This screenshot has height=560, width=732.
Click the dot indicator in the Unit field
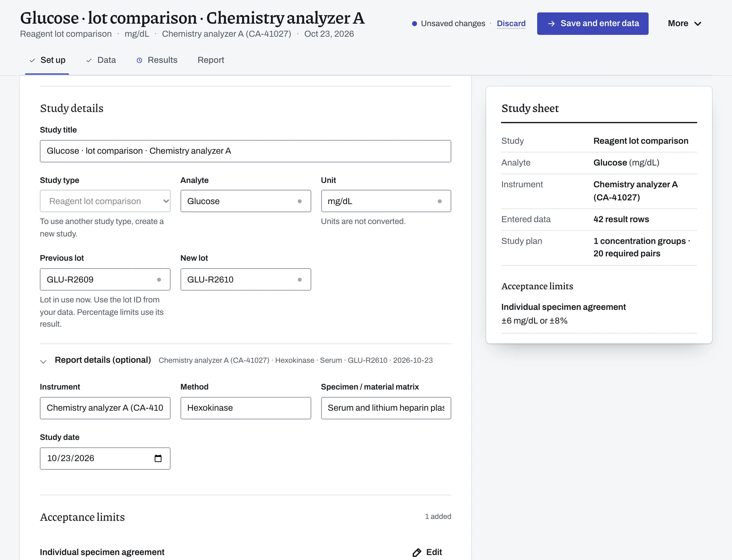pos(440,201)
